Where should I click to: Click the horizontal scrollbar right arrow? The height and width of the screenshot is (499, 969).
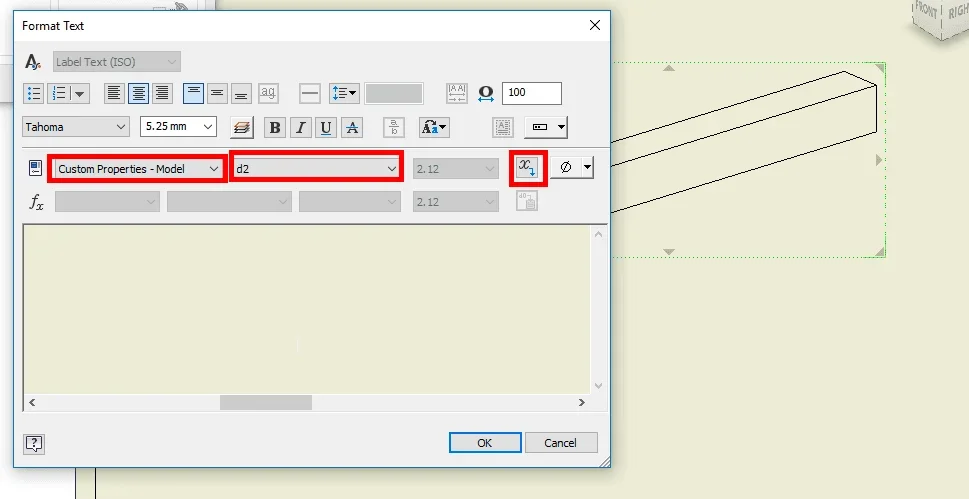point(582,403)
